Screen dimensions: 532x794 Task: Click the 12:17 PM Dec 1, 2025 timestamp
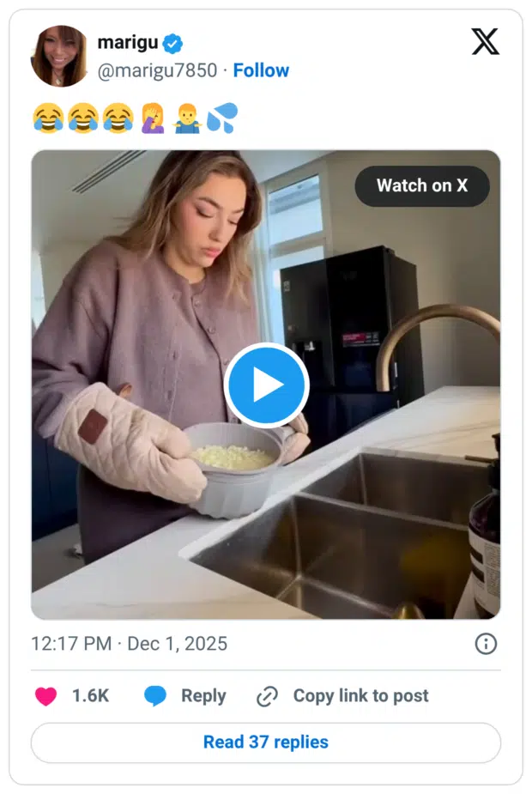pyautogui.click(x=129, y=644)
